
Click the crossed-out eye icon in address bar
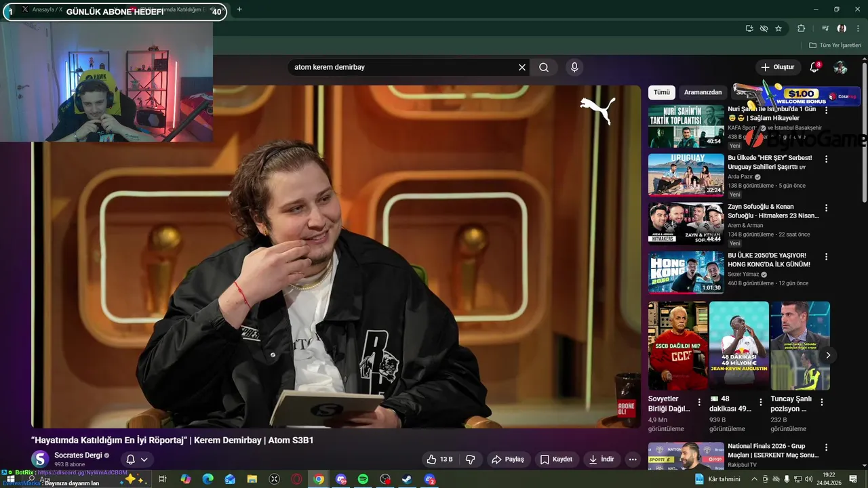point(764,28)
